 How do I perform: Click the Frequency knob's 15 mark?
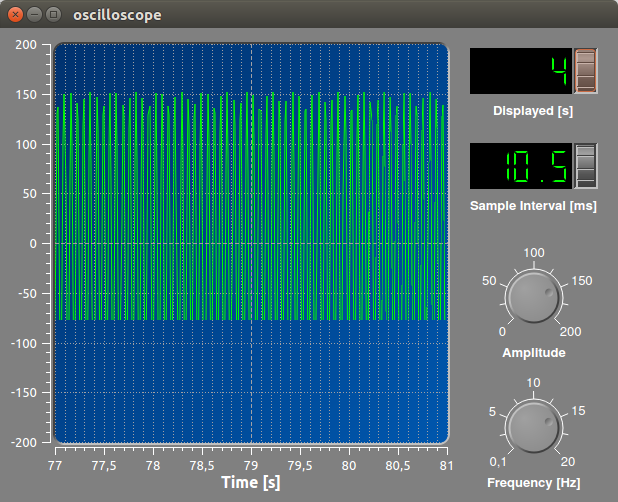coord(578,411)
